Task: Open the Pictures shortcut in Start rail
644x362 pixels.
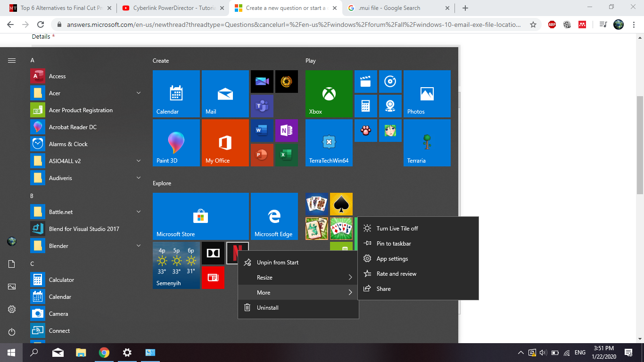Action: 12,287
